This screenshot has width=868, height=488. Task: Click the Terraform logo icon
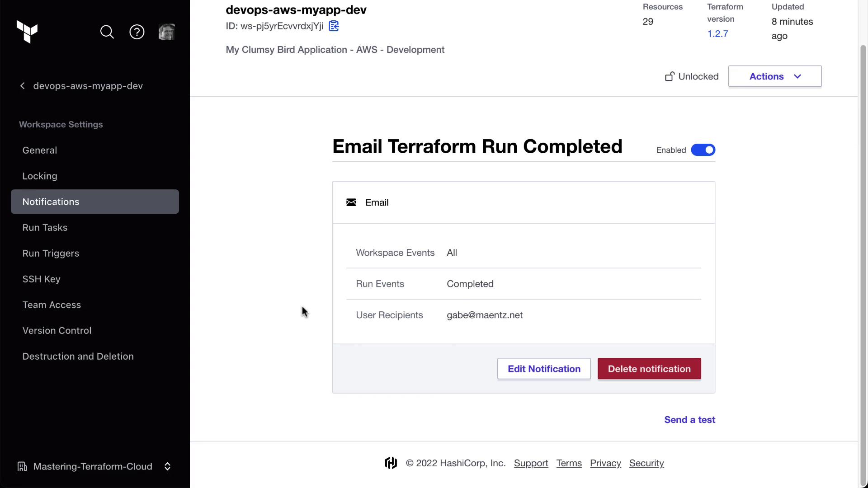[x=27, y=32]
